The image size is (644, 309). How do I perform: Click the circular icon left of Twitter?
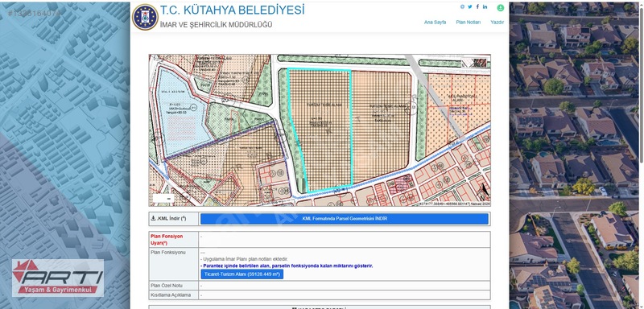[x=462, y=6]
